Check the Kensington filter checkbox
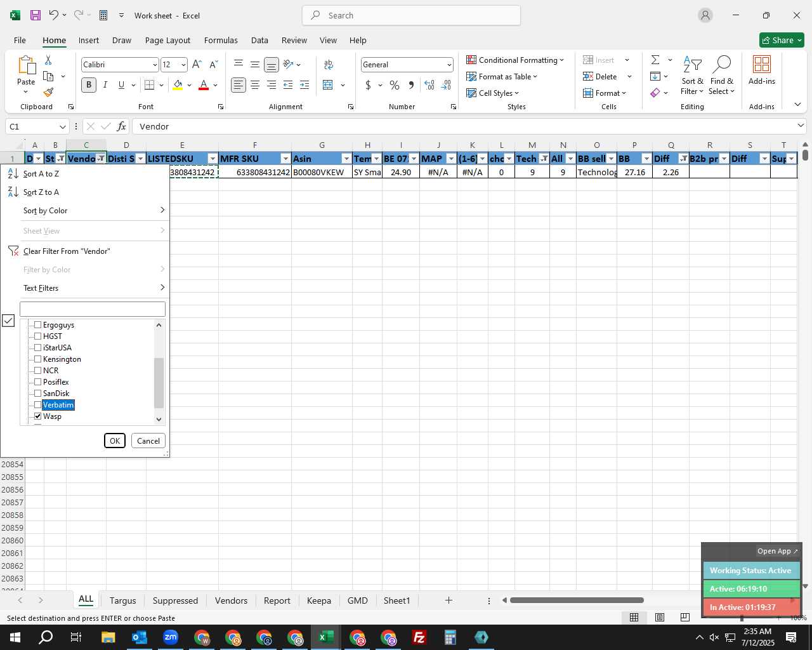The height and width of the screenshot is (650, 812). (37, 359)
